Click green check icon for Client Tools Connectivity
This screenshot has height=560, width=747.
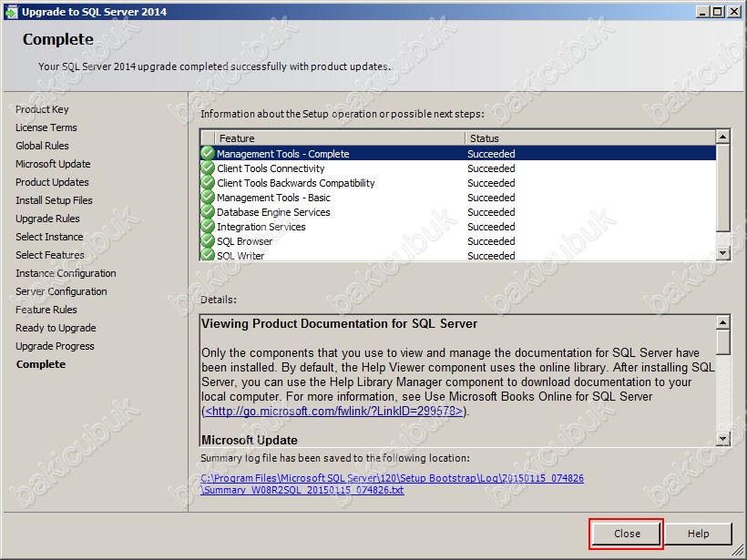point(208,168)
